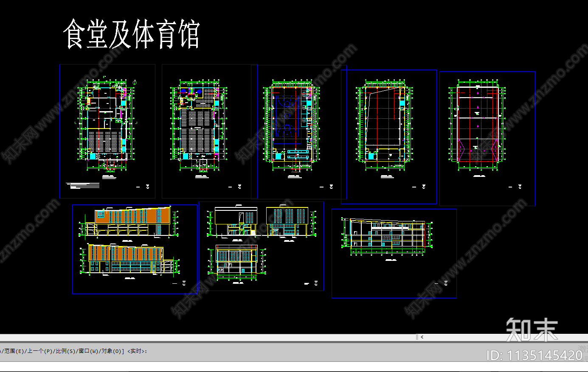Image resolution: width=588 pixels, height=372 pixels.
Task: Select the 食堂及体育馆 title text
Action: click(x=132, y=34)
